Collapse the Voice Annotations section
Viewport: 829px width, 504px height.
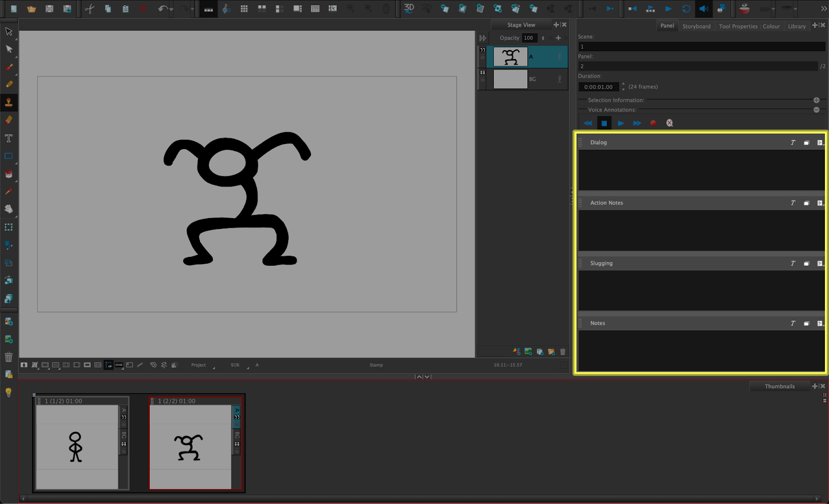pos(816,110)
